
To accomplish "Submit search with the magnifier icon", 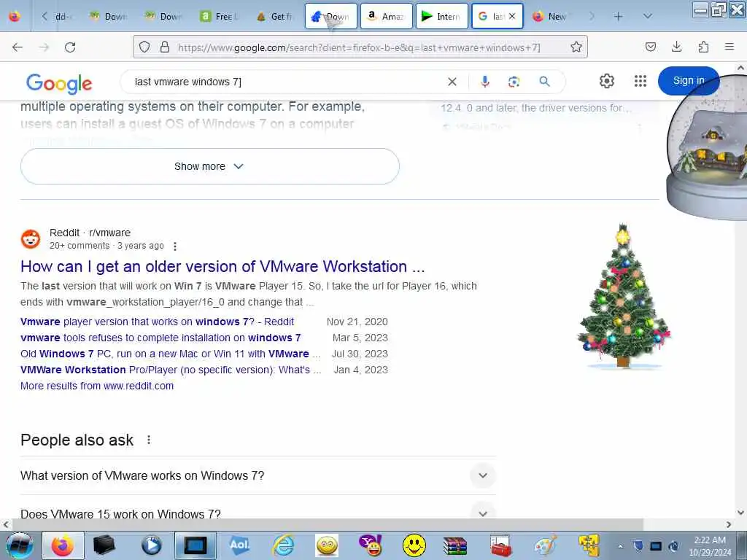I will coord(544,82).
